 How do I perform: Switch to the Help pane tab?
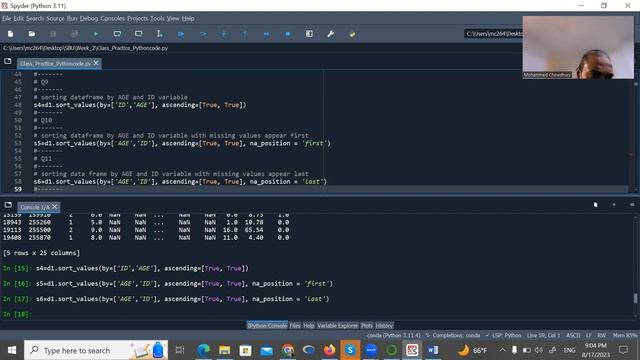[x=309, y=325]
